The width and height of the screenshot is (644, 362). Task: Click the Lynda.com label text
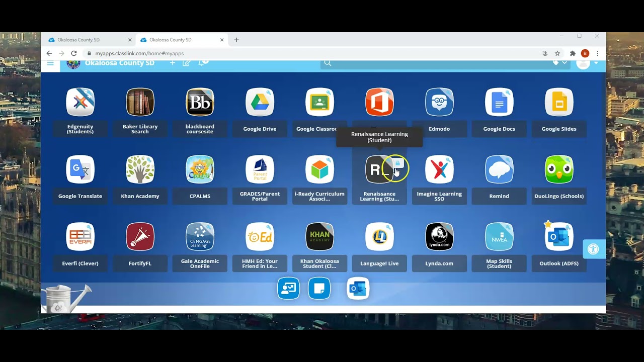[x=439, y=263]
